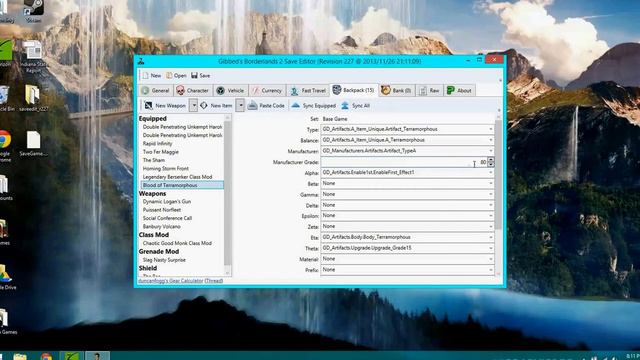The width and height of the screenshot is (640, 360).
Task: Click the Sync All button
Action: (x=356, y=106)
